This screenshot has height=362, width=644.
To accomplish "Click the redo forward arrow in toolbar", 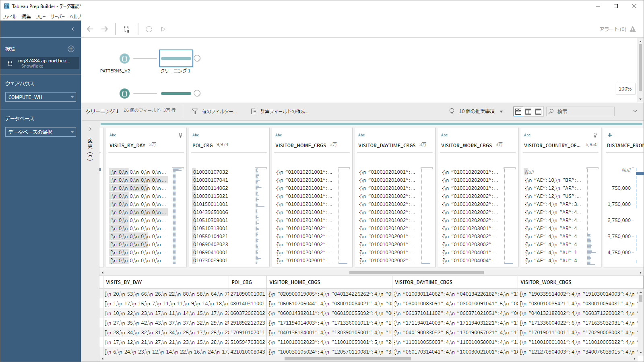I will click(x=105, y=29).
